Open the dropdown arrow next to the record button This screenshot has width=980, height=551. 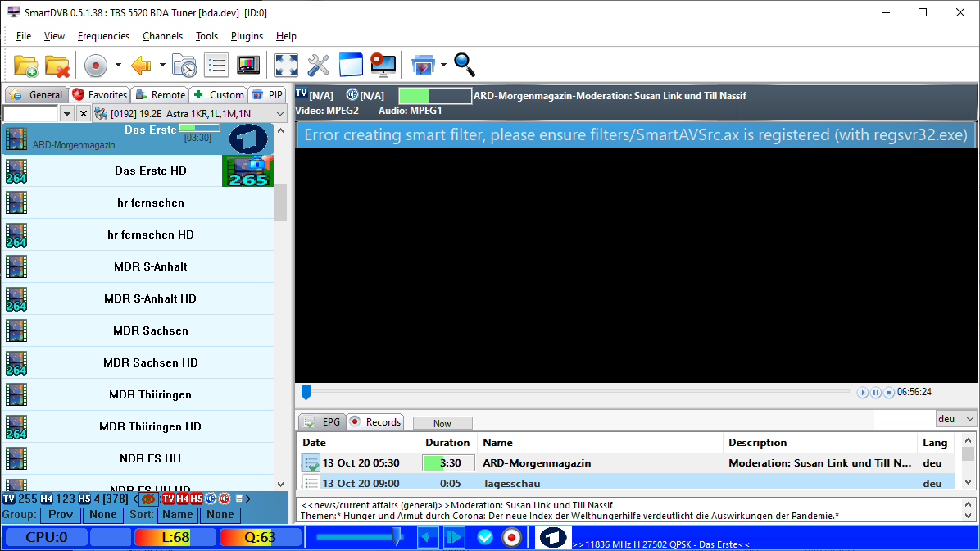[117, 65]
